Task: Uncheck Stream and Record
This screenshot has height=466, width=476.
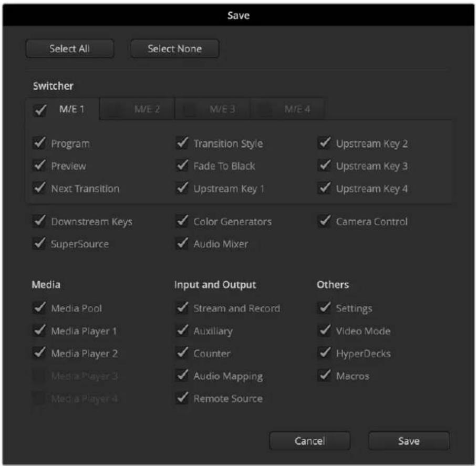Action: pos(182,308)
